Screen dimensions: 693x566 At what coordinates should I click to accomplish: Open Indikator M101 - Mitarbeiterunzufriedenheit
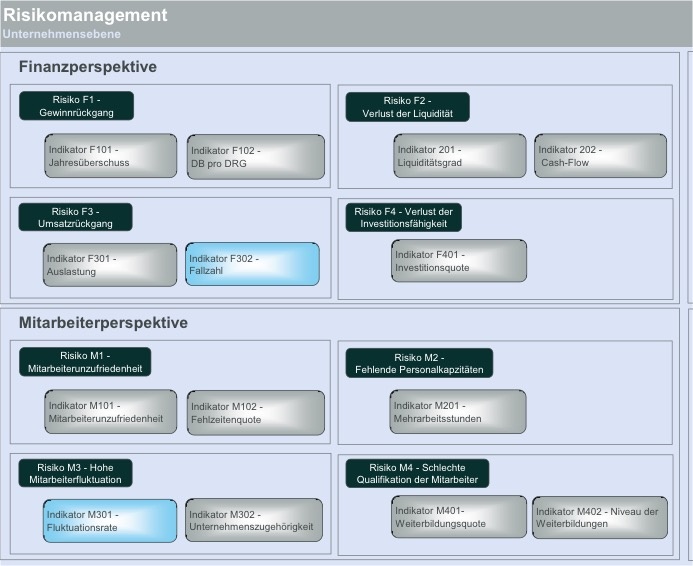(x=111, y=412)
